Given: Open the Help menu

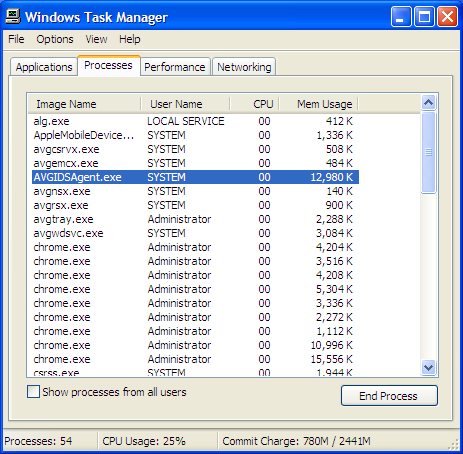Looking at the screenshot, I should point(130,39).
